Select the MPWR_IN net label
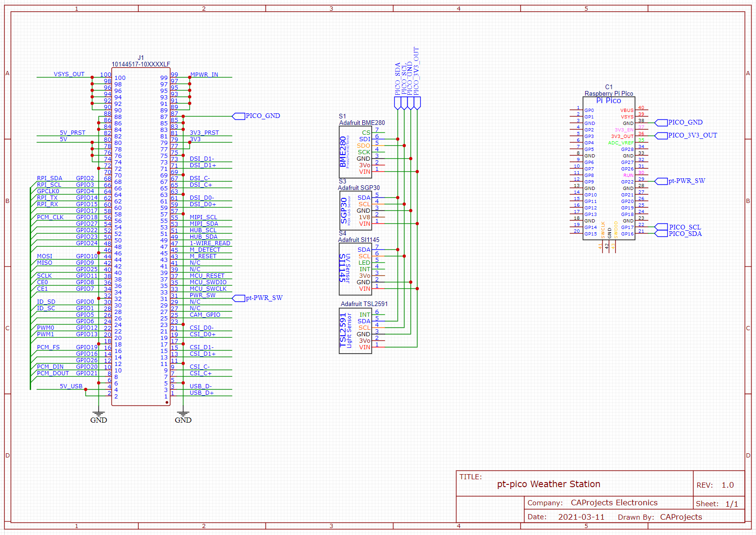 point(204,75)
